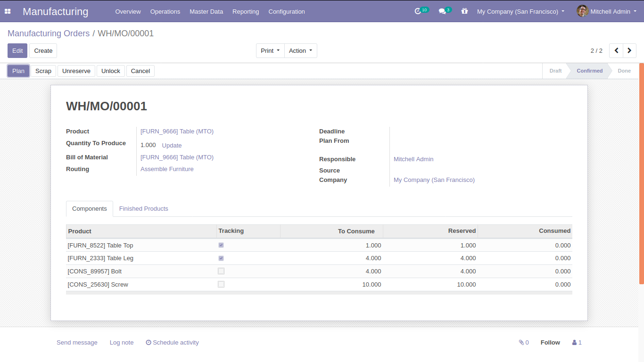Click the Update quantity link
The height and width of the screenshot is (362, 644).
click(172, 146)
